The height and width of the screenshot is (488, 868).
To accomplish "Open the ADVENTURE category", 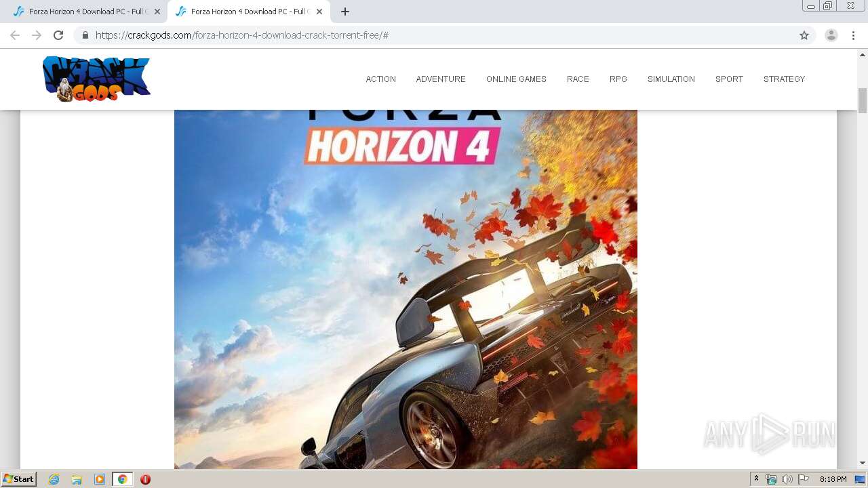I will (441, 79).
